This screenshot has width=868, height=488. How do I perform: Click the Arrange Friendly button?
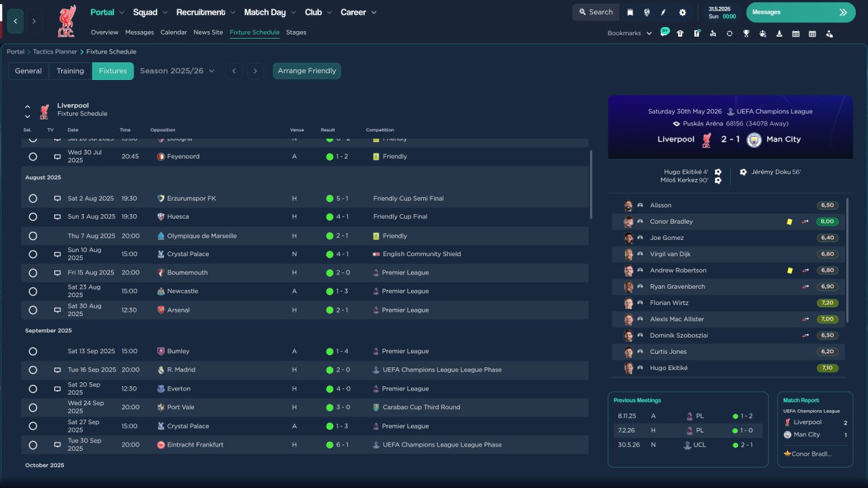(307, 71)
